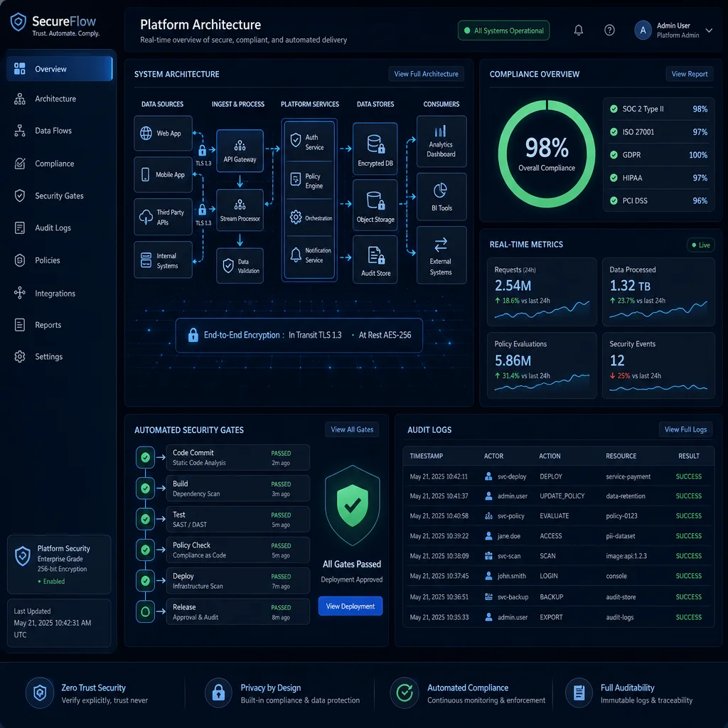Viewport: 728px width, 728px height.
Task: Select the BI Tools pie chart node
Action: [441, 196]
